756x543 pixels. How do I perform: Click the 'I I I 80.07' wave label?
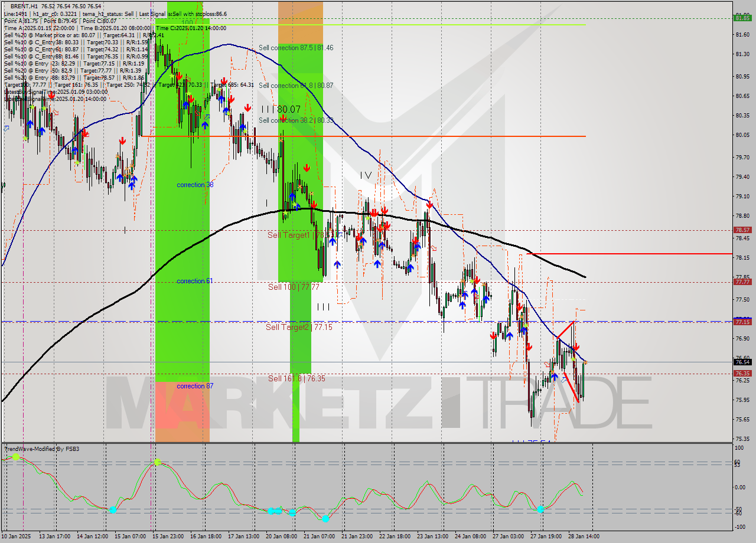(281, 109)
